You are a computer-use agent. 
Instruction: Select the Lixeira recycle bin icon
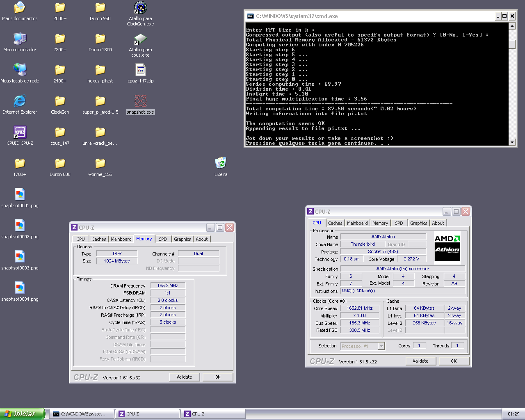point(221,167)
